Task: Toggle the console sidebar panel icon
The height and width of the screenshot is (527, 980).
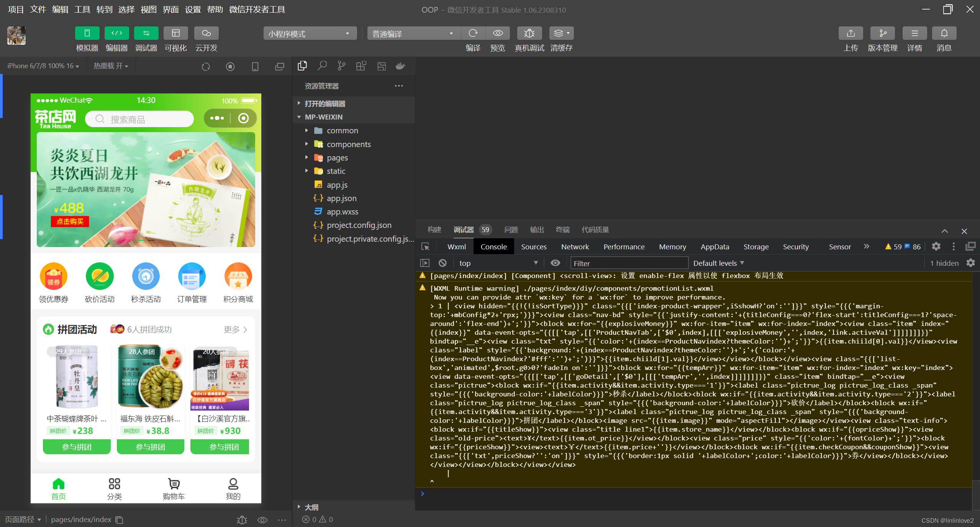Action: coord(425,263)
